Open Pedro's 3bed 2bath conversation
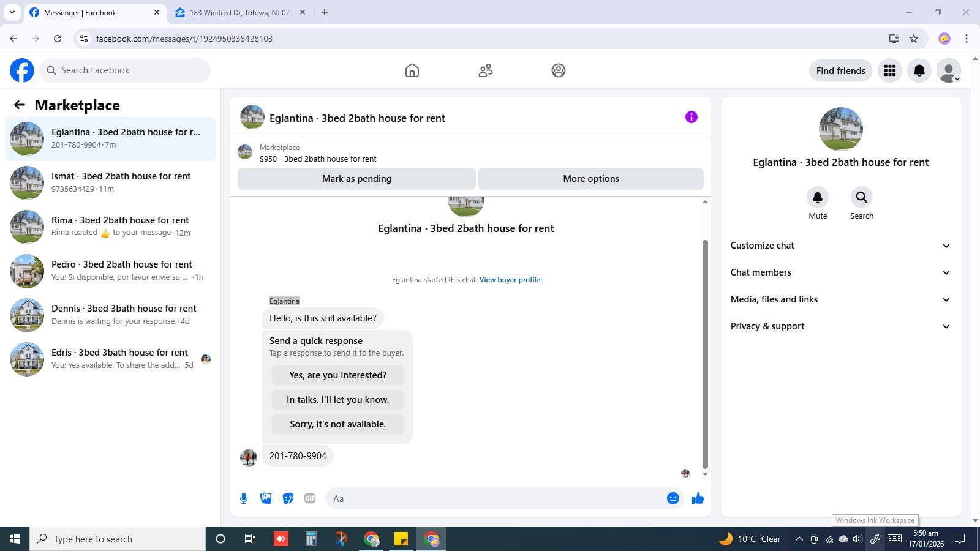This screenshot has width=980, height=551. pyautogui.click(x=110, y=271)
